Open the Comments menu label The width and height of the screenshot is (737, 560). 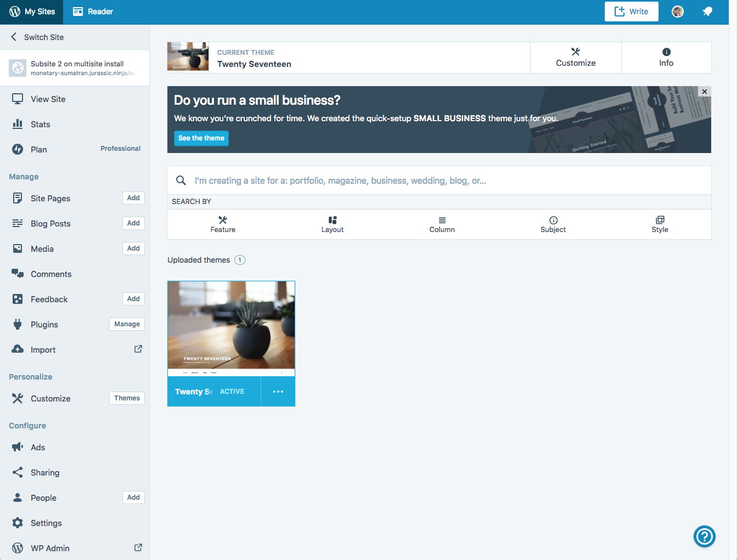coord(51,274)
